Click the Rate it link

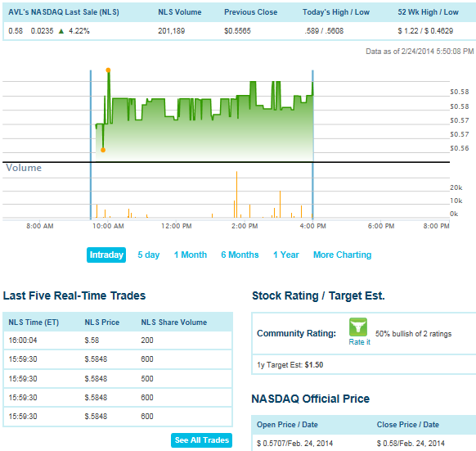pyautogui.click(x=359, y=342)
